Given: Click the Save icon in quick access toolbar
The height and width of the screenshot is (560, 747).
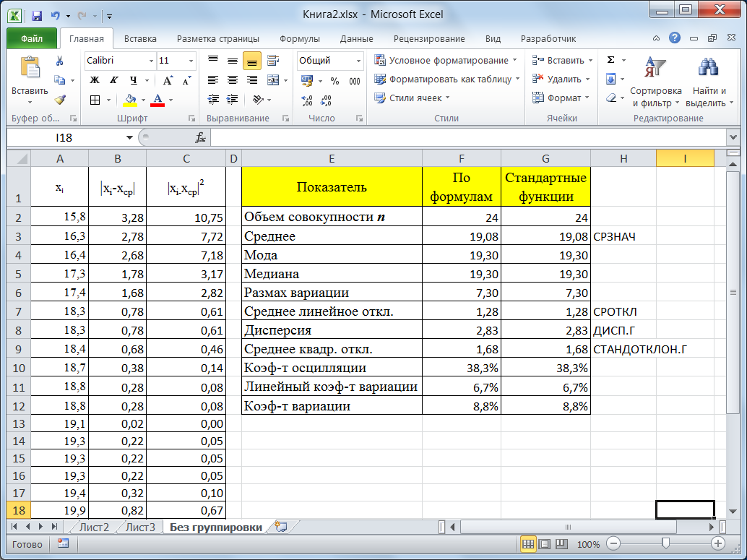Looking at the screenshot, I should (x=37, y=16).
